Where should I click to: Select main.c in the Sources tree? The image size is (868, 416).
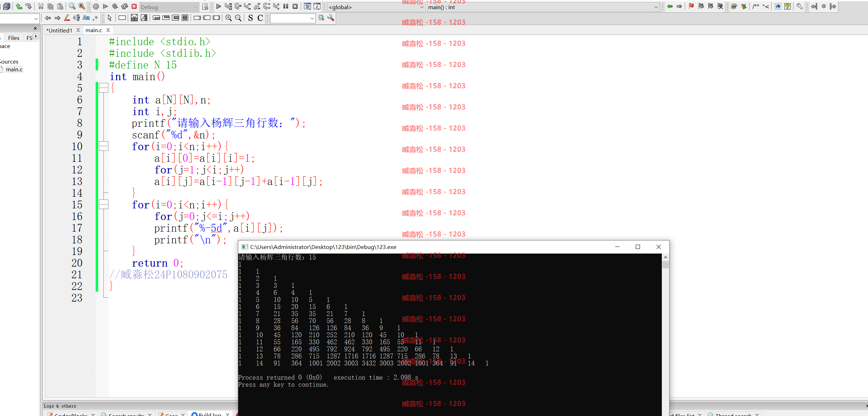pyautogui.click(x=14, y=70)
